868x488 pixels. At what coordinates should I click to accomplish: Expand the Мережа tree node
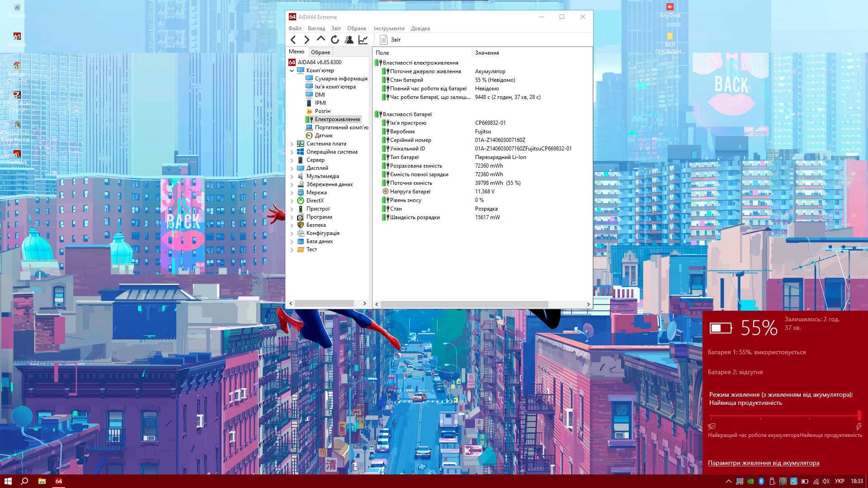coord(292,192)
